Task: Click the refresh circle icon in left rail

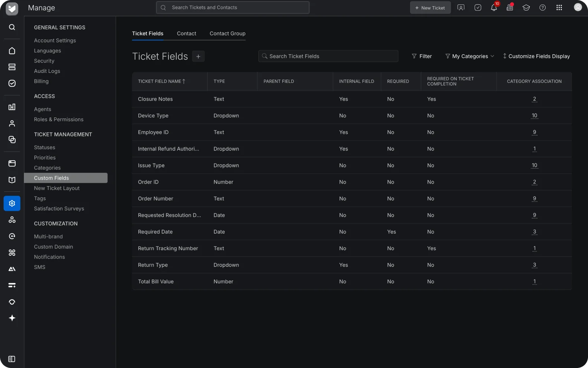Action: pyautogui.click(x=12, y=236)
